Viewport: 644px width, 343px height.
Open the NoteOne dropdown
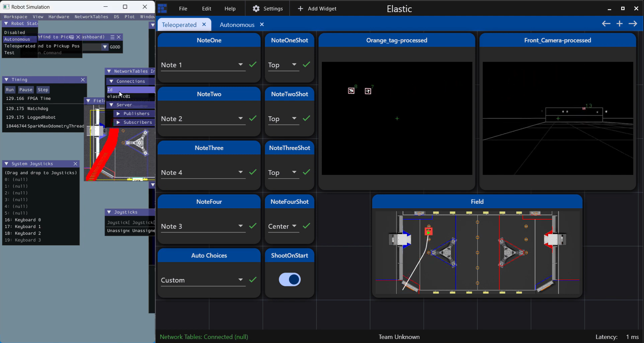tap(240, 65)
